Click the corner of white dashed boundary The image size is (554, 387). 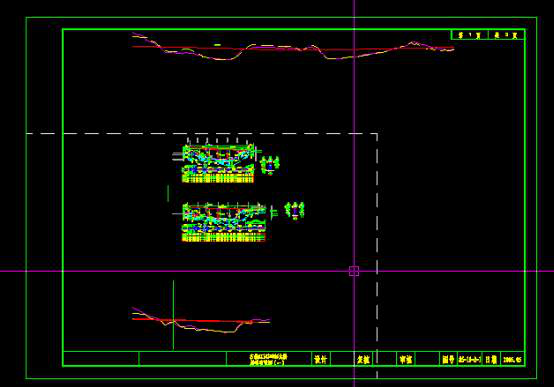[377, 134]
